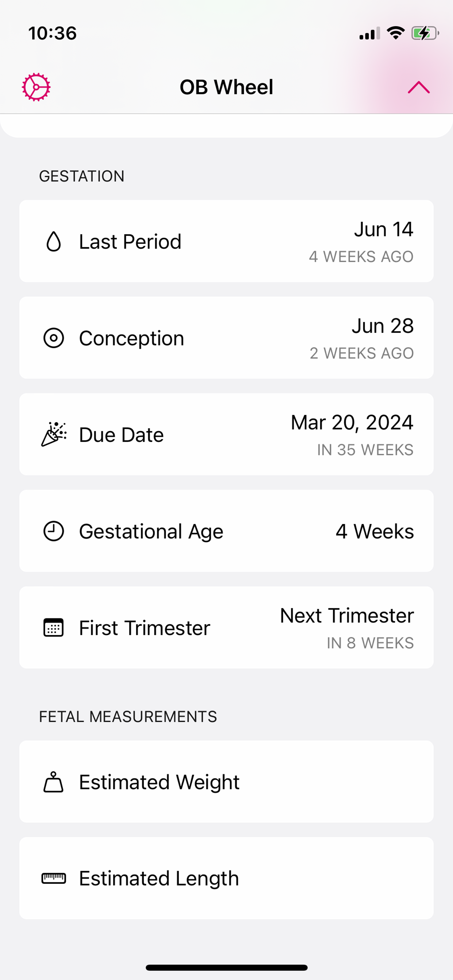Tap the OB Wheel title
The image size is (453, 980).
click(x=226, y=87)
